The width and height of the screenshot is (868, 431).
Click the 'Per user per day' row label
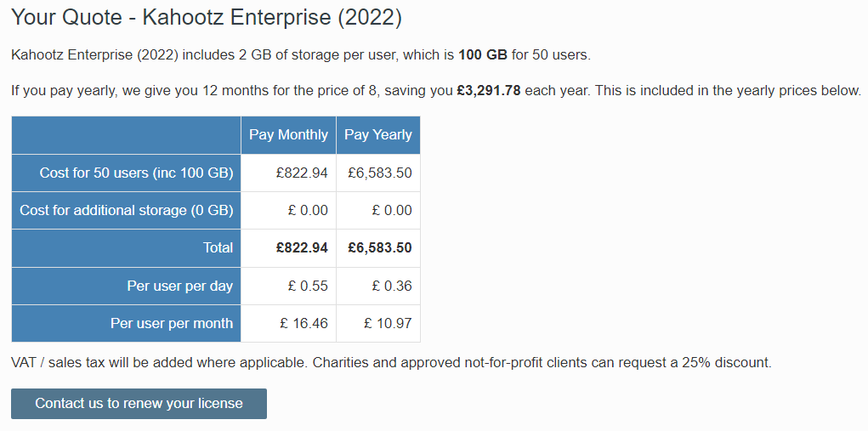pyautogui.click(x=179, y=286)
